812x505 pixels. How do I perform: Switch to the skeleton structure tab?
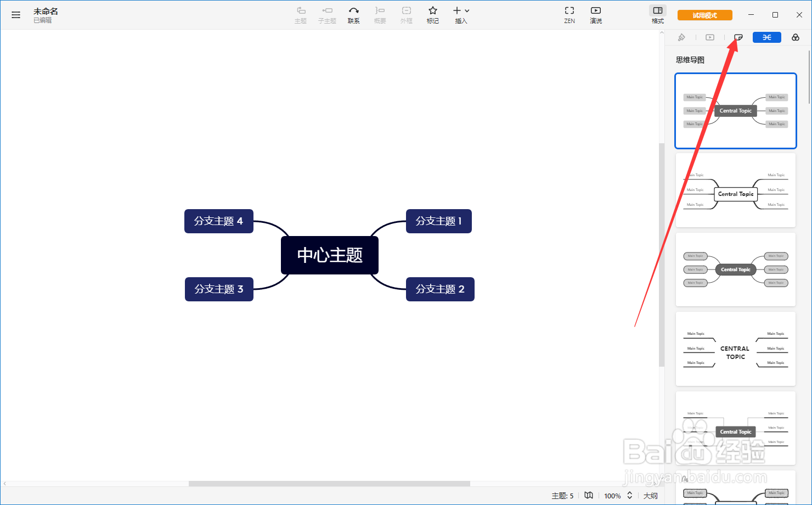click(x=767, y=37)
